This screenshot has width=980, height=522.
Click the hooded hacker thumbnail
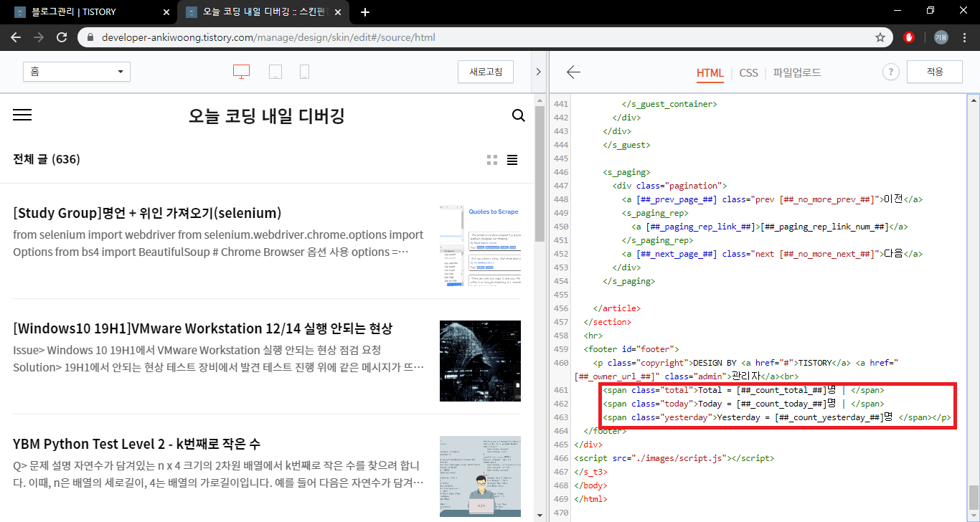click(480, 361)
